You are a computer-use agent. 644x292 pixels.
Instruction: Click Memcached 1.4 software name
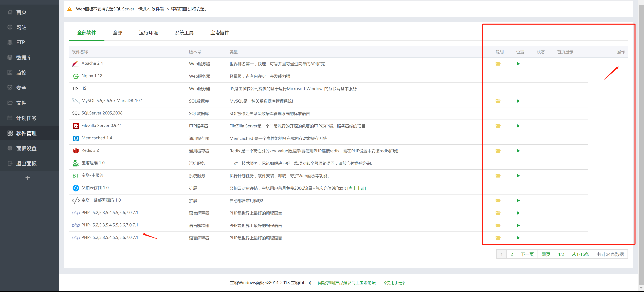pos(97,138)
